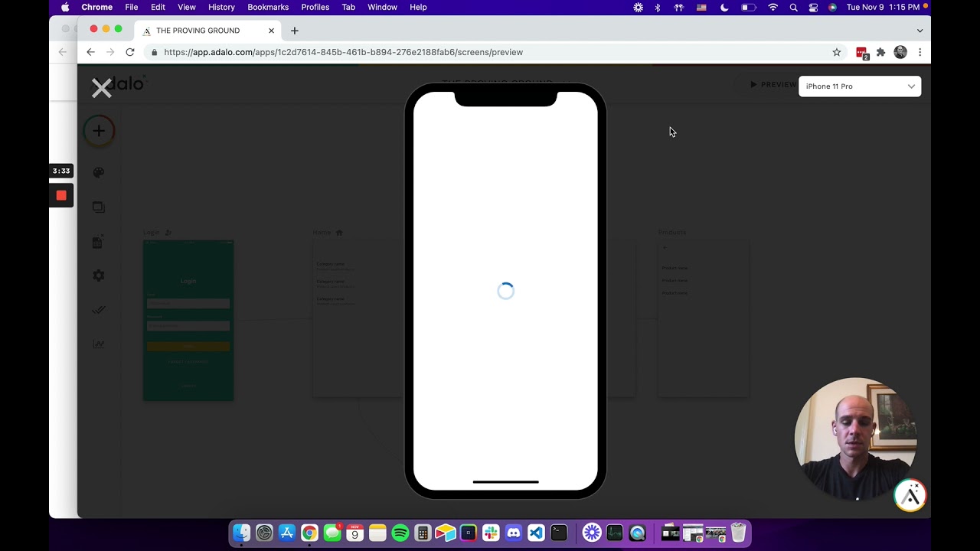
Task: Open Discord from the Dock
Action: point(514,533)
